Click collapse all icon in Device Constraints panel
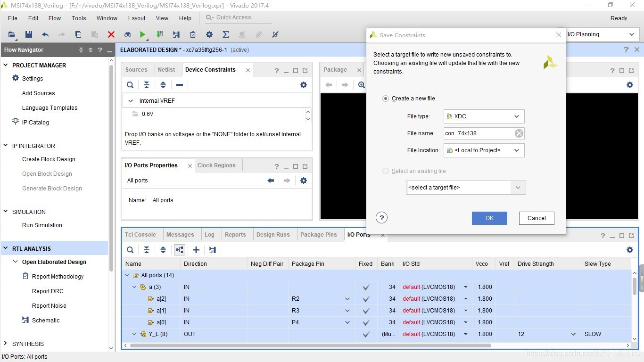 (147, 85)
